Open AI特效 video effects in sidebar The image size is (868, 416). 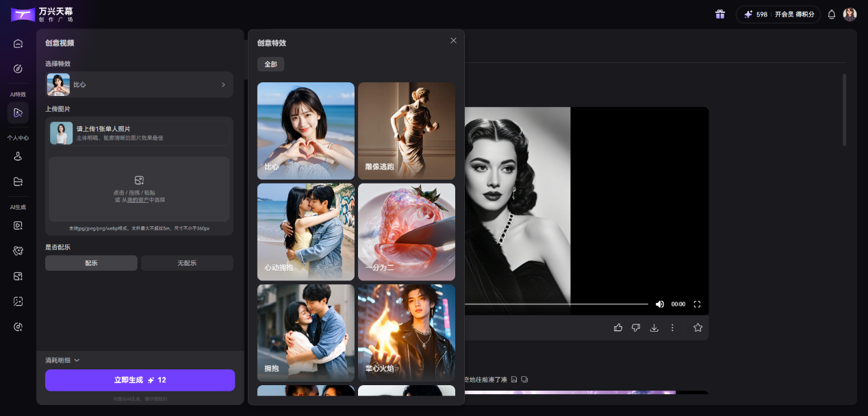pyautogui.click(x=18, y=112)
